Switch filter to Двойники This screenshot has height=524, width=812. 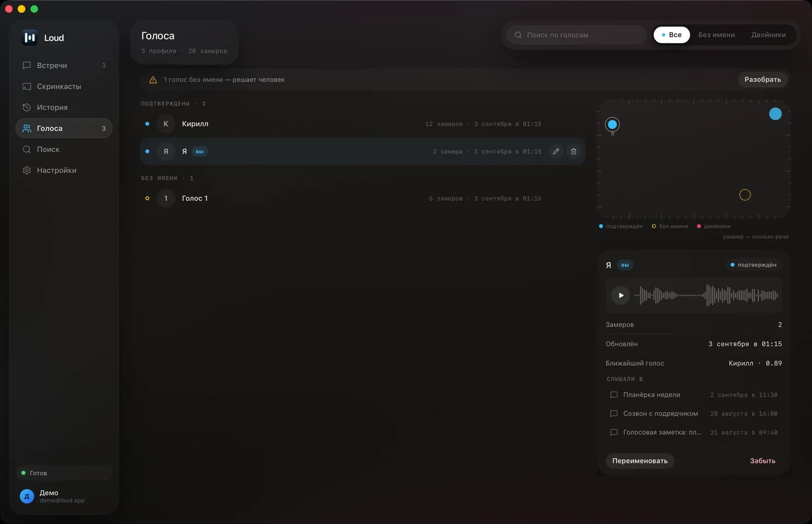coord(768,35)
